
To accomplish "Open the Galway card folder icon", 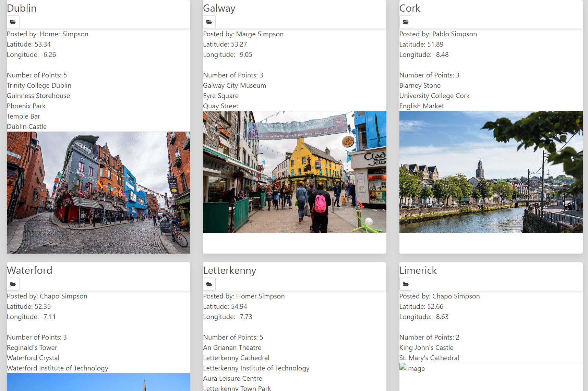I will [209, 22].
